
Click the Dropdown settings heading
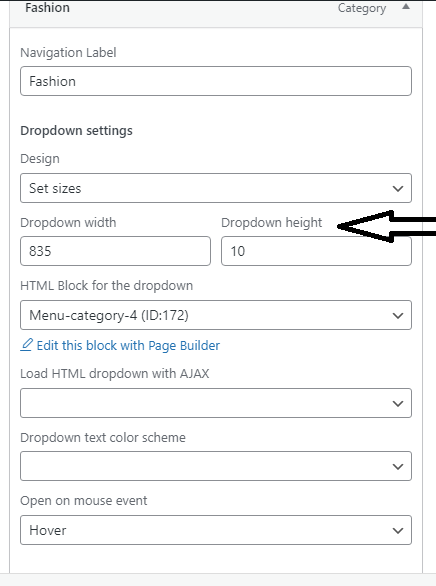pyautogui.click(x=76, y=131)
